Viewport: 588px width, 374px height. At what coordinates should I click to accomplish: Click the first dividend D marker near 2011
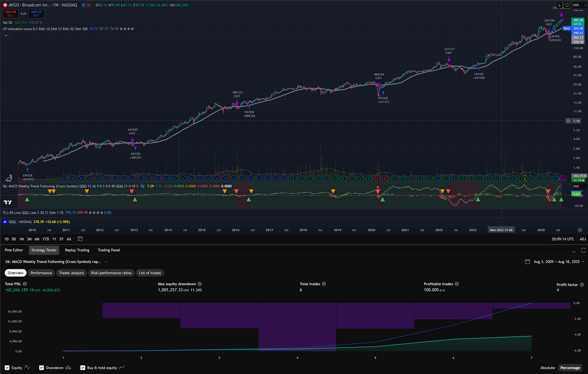coord(64,179)
